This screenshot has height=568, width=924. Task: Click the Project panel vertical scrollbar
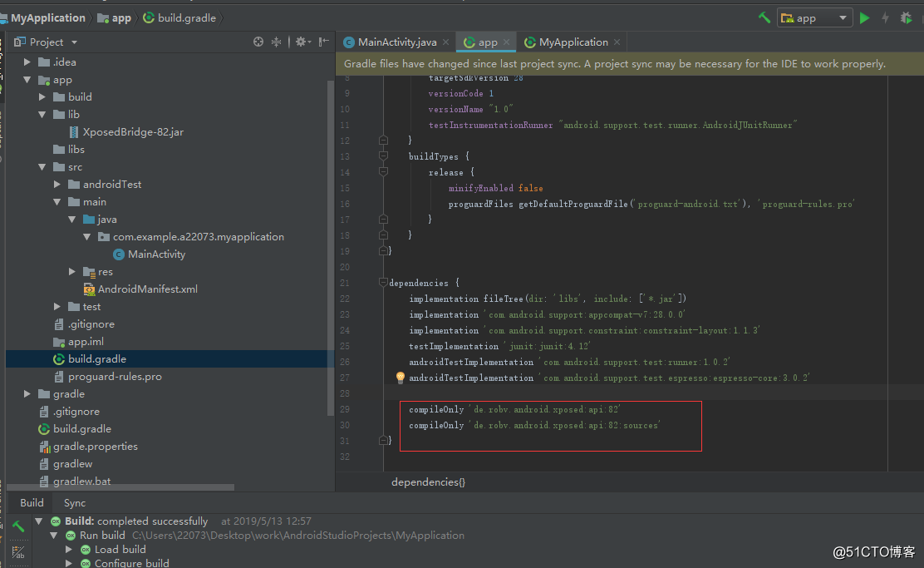(x=331, y=248)
